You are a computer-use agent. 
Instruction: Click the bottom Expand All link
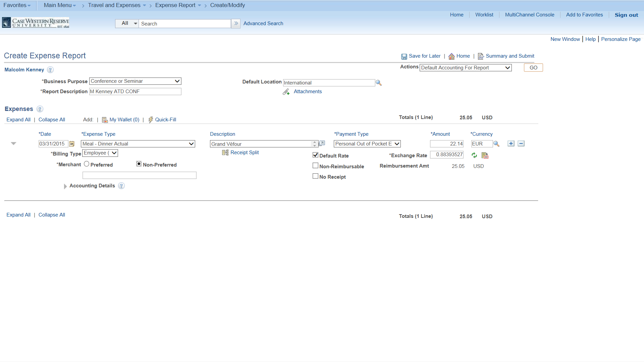[x=18, y=215]
